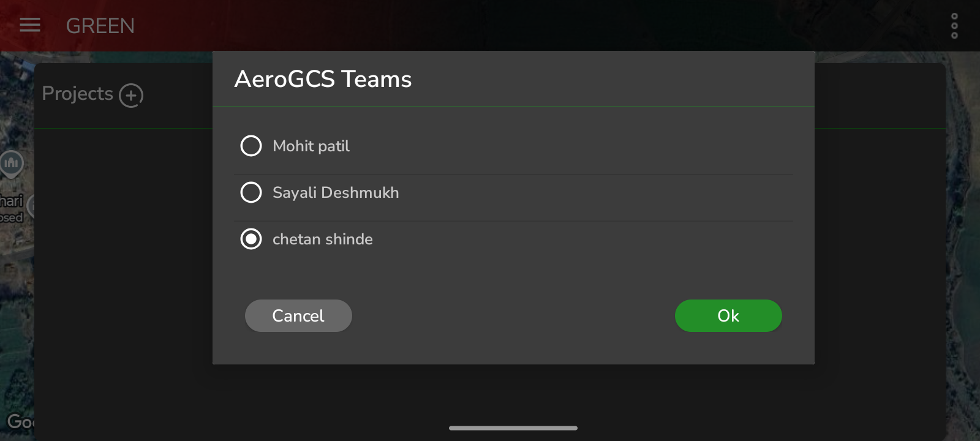Tap the partially hidden map pin beside "hari"

click(x=31, y=206)
